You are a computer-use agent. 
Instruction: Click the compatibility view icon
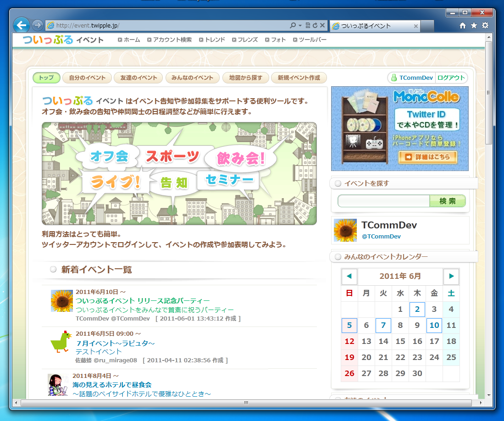click(308, 25)
